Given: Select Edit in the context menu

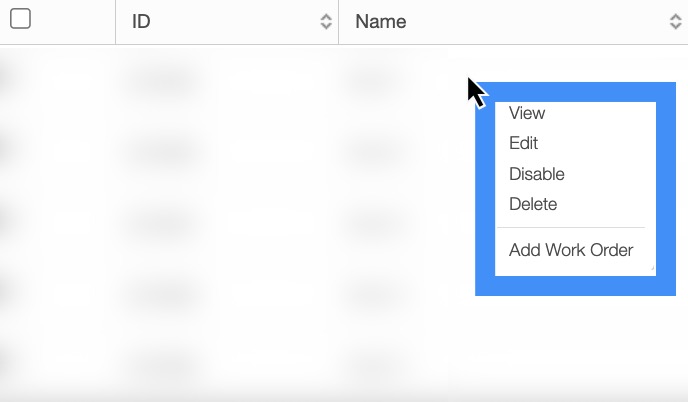Looking at the screenshot, I should pos(524,143).
